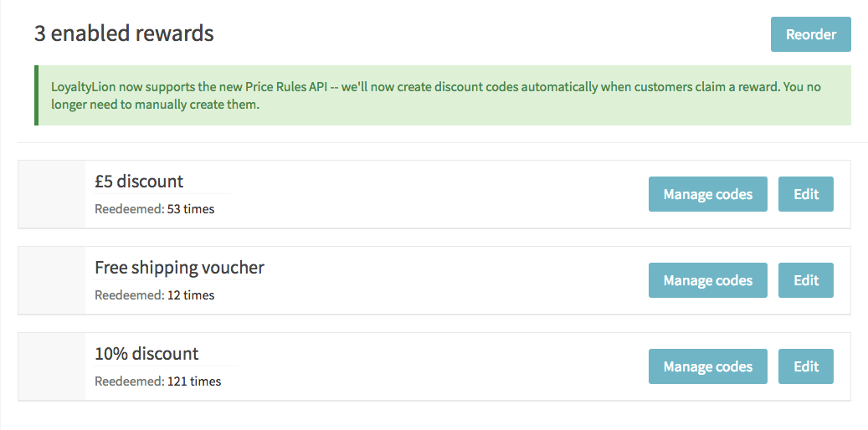This screenshot has width=868, height=430.
Task: Open Manage codes for £5 discount
Action: 707,194
